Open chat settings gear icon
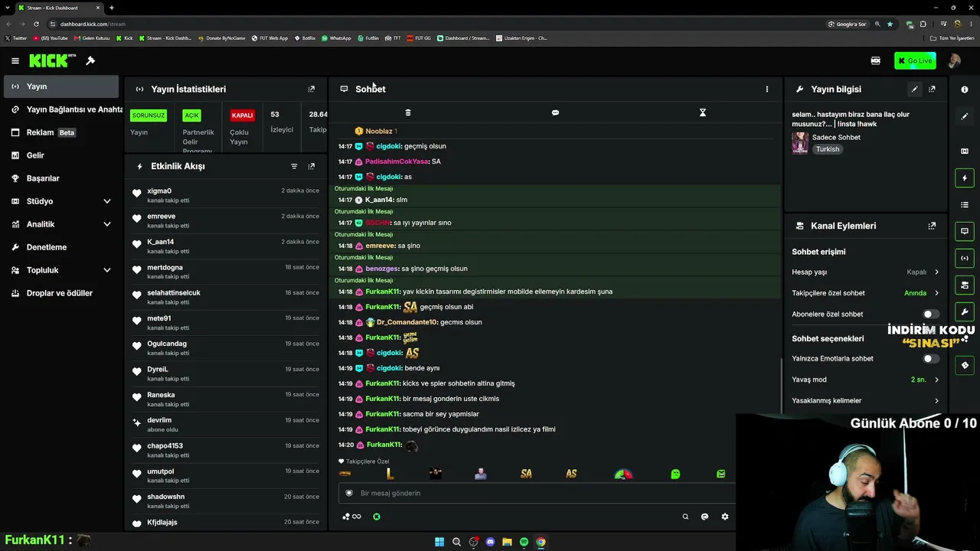 [x=724, y=517]
